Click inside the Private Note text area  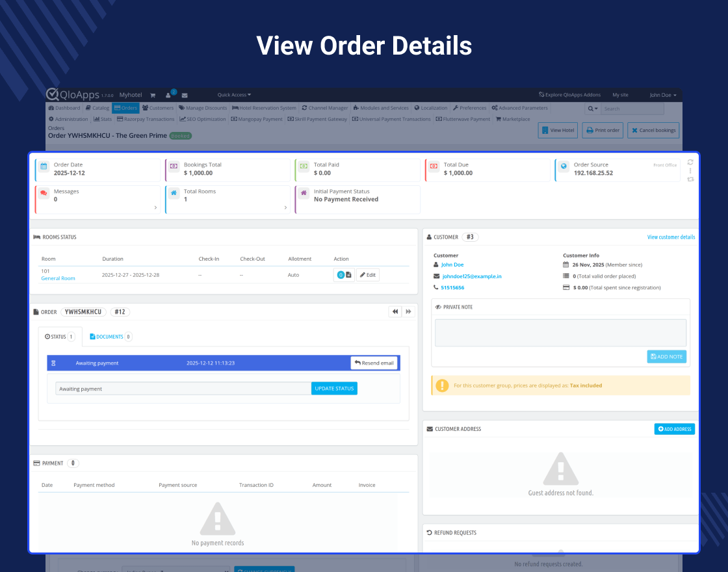(x=560, y=333)
